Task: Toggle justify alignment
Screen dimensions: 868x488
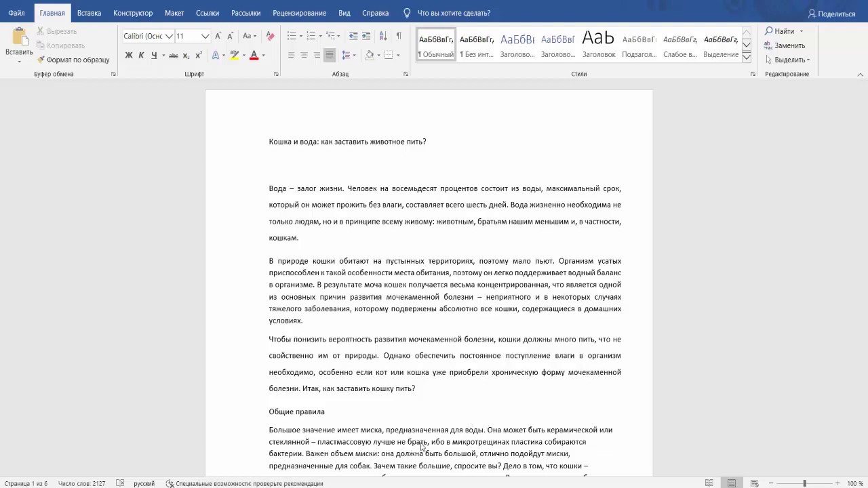Action: [x=330, y=56]
